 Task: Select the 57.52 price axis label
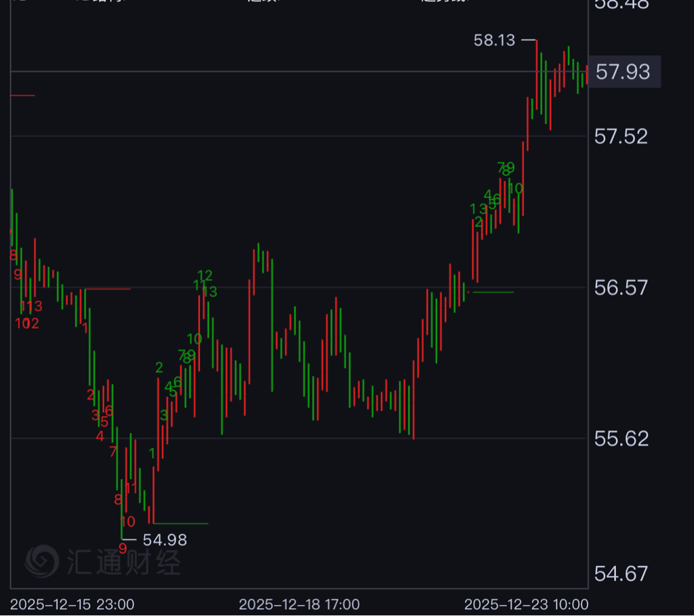point(621,136)
